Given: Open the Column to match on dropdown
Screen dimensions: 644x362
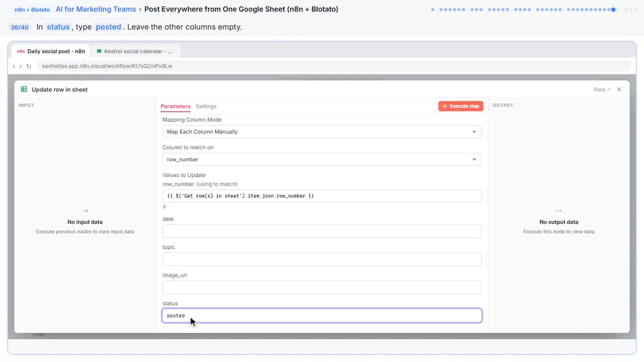Looking at the screenshot, I should (x=321, y=159).
